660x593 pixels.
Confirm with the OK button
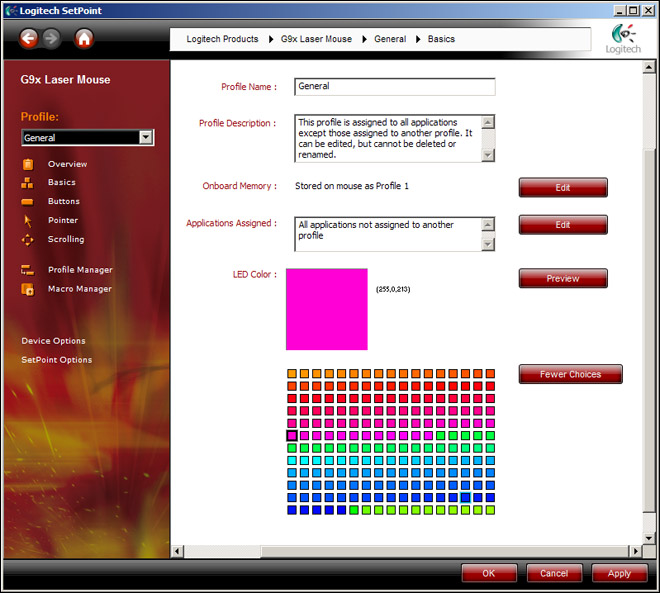489,573
